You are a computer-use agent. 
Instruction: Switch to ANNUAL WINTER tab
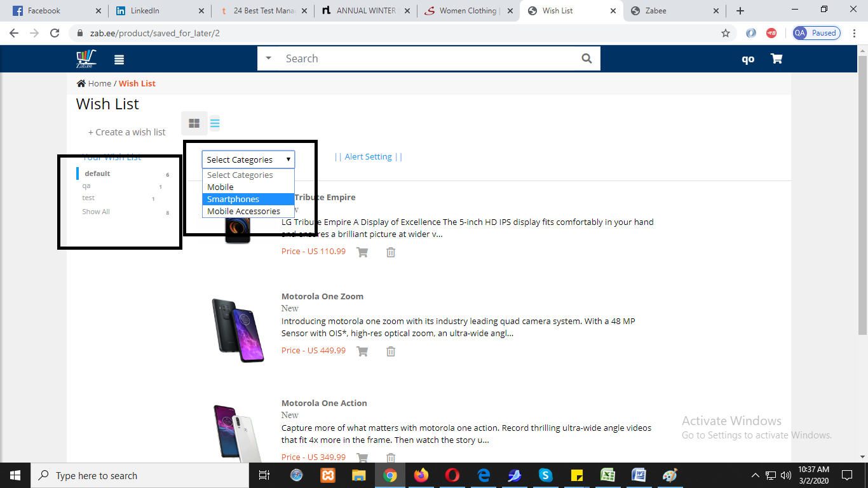[365, 11]
